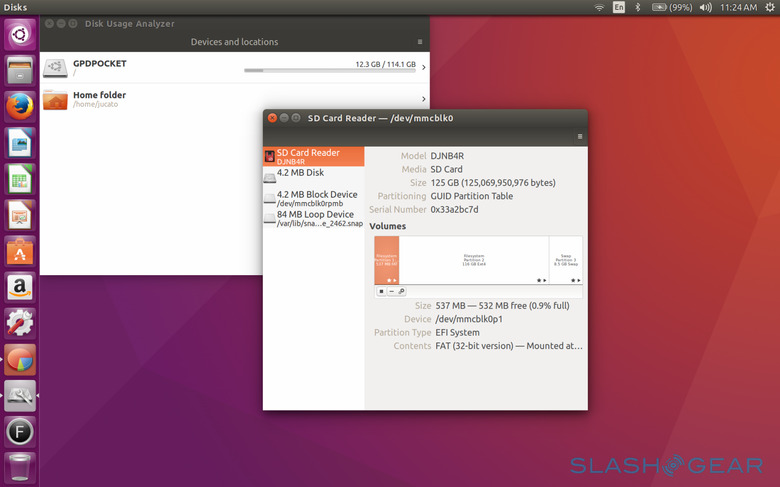Click size text 125 GB (125,069,950,976 bytes)

(493, 183)
